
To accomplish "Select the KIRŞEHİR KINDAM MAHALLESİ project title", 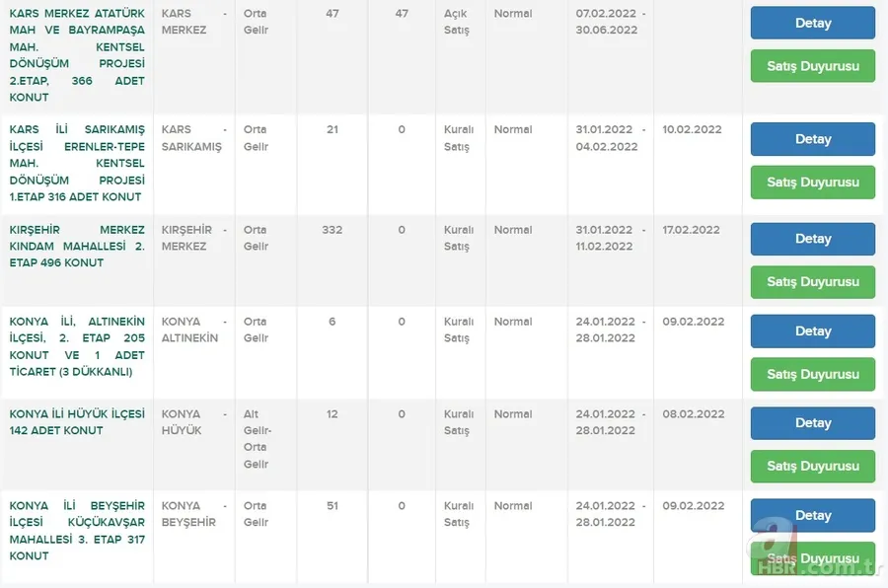I will [76, 246].
